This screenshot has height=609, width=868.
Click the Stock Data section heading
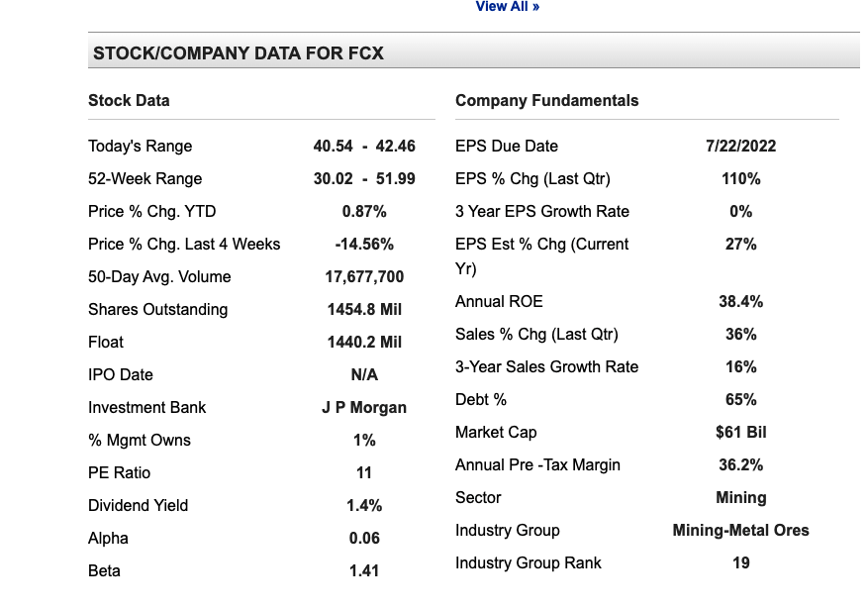pyautogui.click(x=129, y=100)
